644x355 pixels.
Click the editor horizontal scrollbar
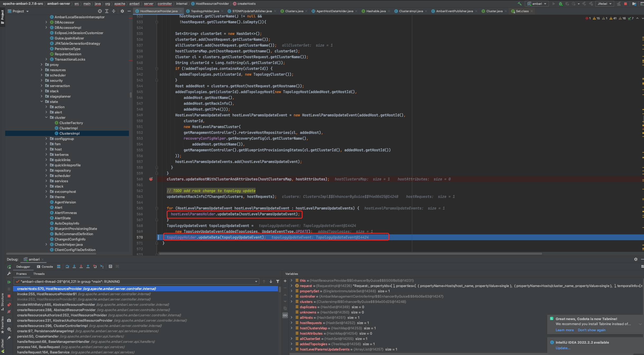[x=350, y=253]
